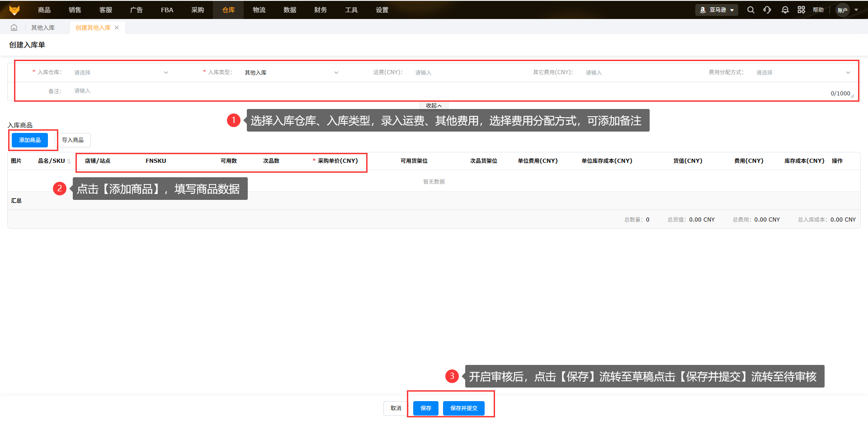The width and height of the screenshot is (868, 421).
Task: Expand the account dropdown arrow
Action: tap(856, 10)
